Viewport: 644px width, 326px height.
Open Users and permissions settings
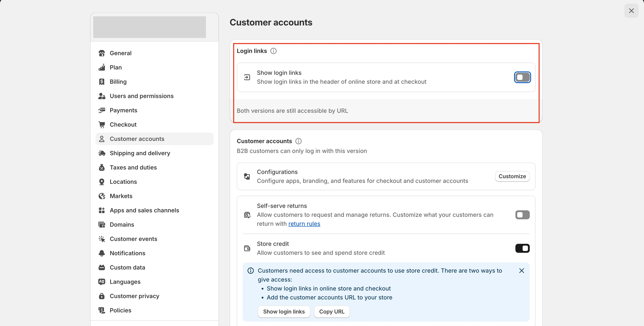[141, 96]
